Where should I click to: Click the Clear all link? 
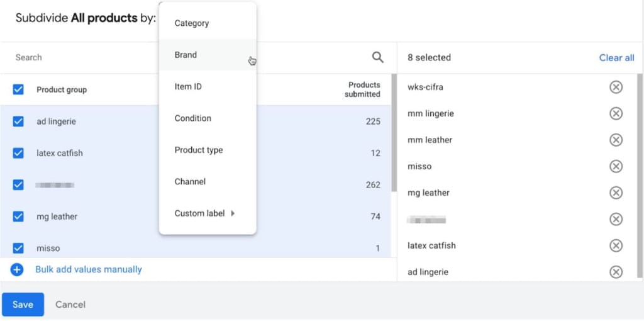tap(616, 57)
